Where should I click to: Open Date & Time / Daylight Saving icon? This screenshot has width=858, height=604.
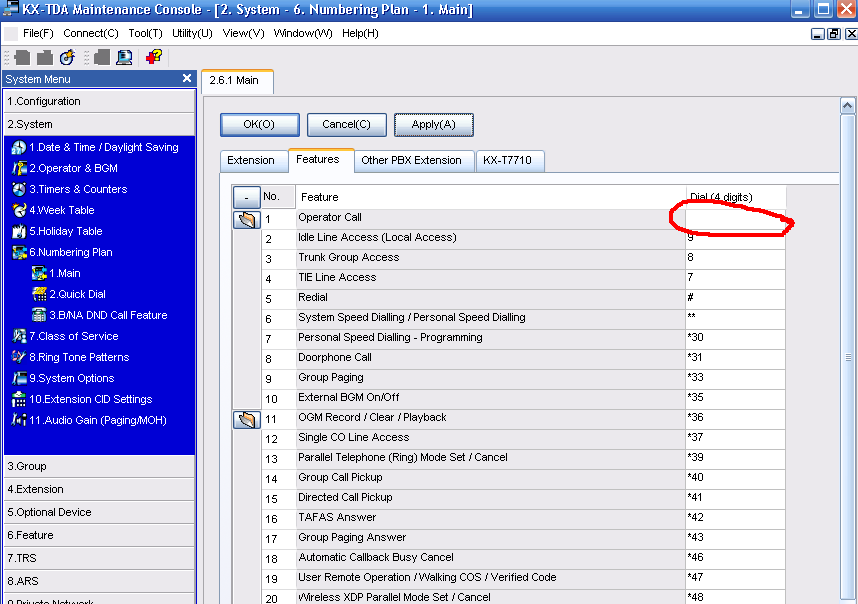[19, 147]
